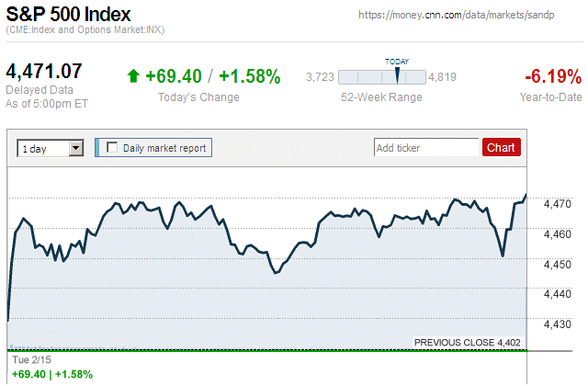
Task: Click the -6.19% year-to-date value
Action: pos(551,76)
